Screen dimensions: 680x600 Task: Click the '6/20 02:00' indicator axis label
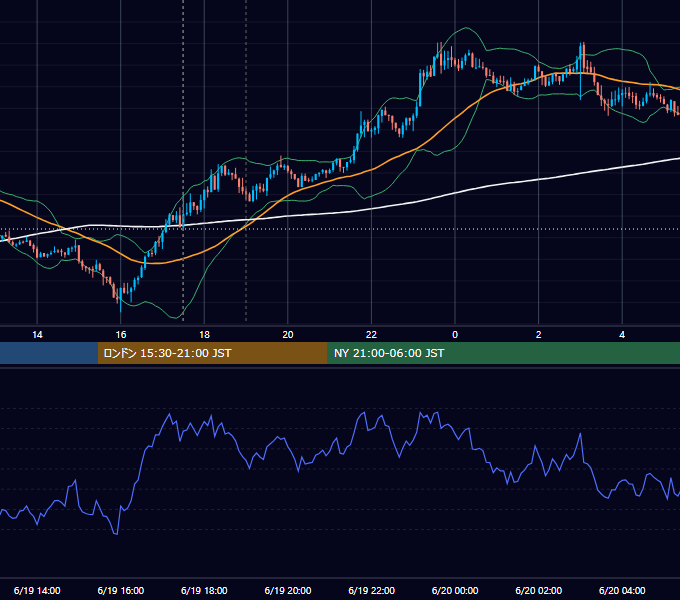pos(539,590)
